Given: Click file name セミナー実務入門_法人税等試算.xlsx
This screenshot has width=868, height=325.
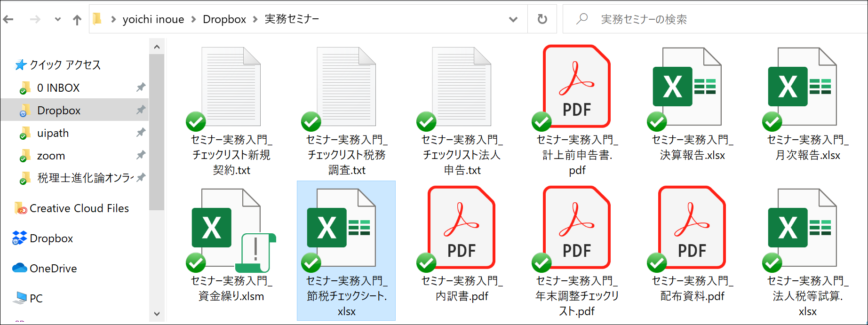Looking at the screenshot, I should click(808, 296).
